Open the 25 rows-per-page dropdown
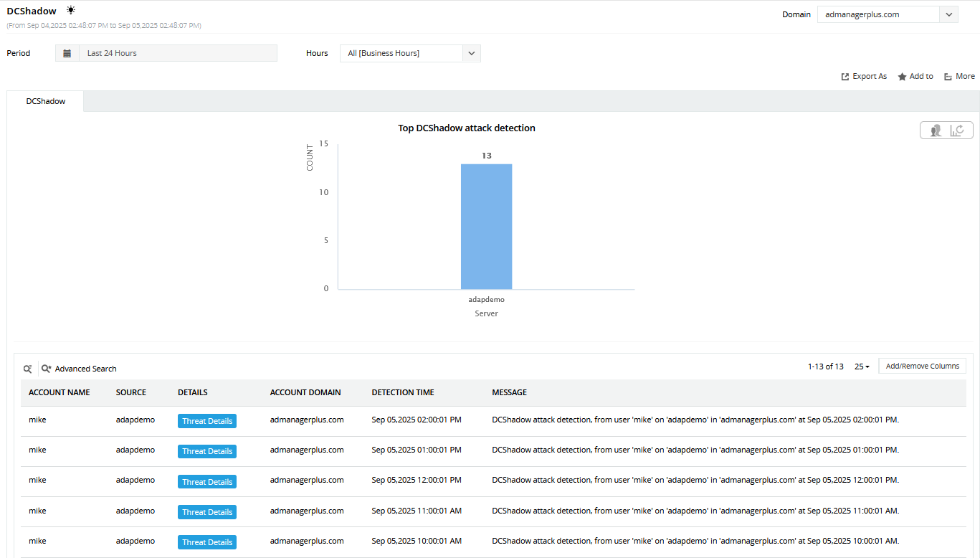Screen dimensions: 980x558 (862, 367)
